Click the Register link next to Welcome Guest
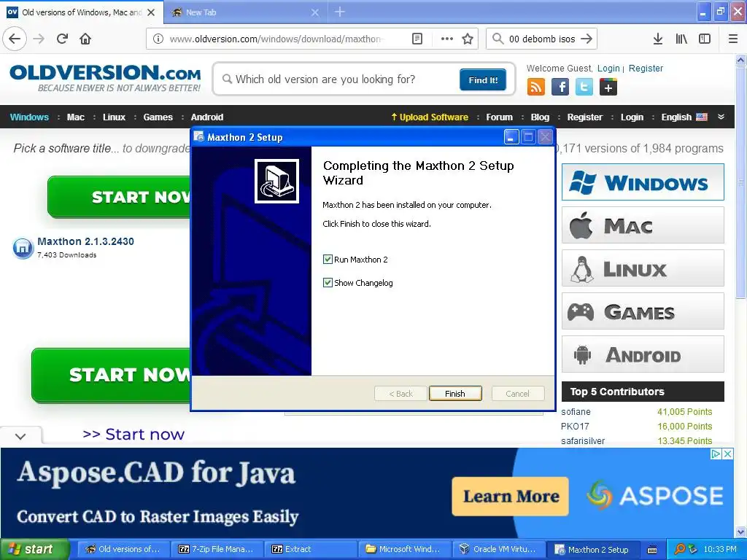 (646, 68)
